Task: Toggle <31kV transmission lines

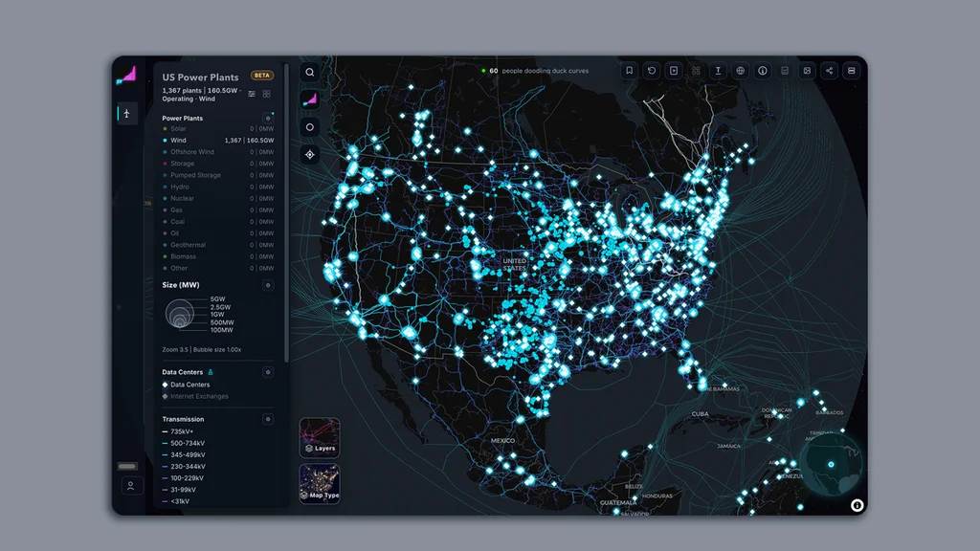Action: [x=176, y=501]
